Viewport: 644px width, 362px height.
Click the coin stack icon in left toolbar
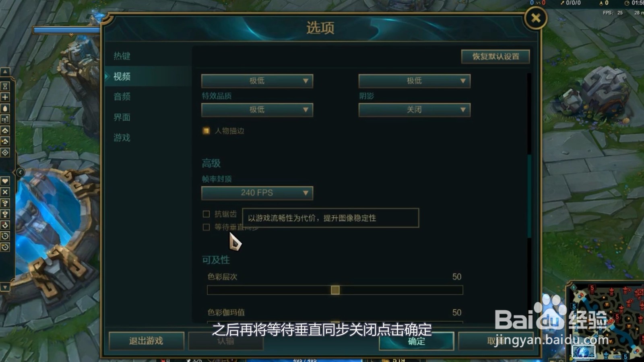(x=5, y=119)
